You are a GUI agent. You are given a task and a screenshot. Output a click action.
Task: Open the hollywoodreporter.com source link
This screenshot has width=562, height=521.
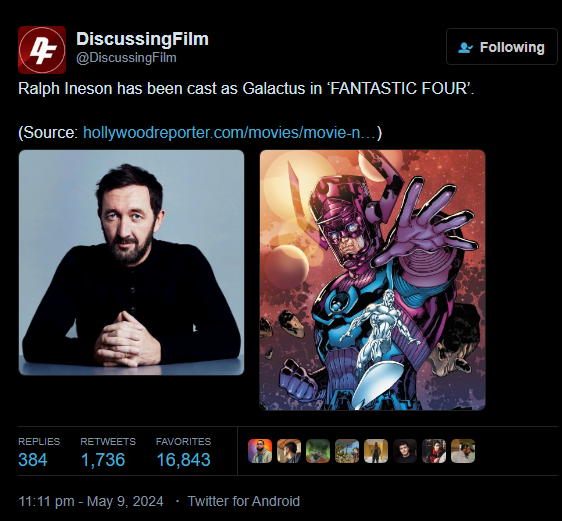(x=229, y=133)
